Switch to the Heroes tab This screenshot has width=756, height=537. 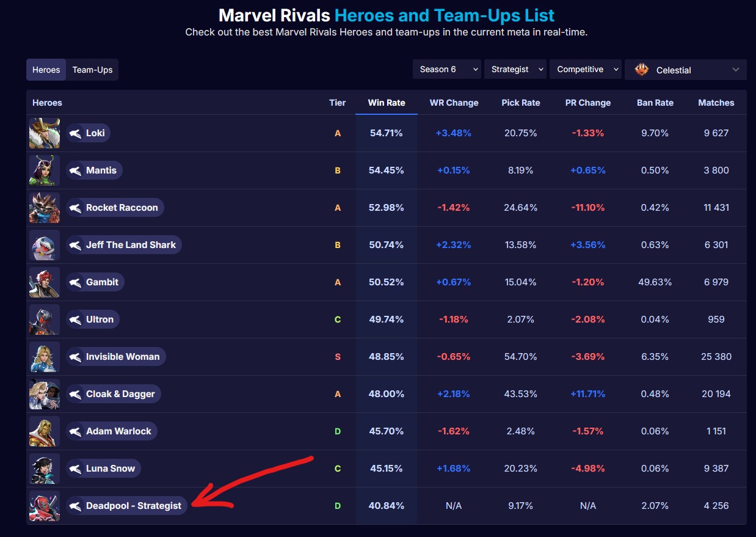(x=46, y=70)
